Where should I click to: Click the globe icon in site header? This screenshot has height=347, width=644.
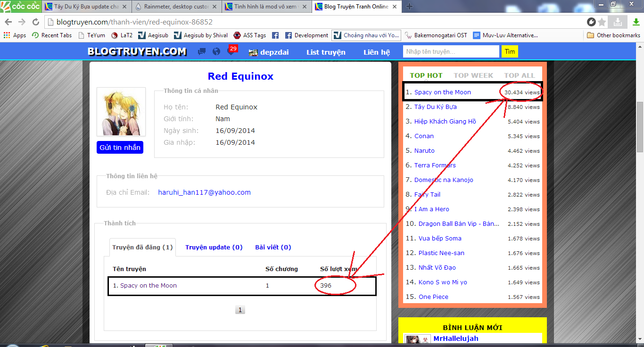pyautogui.click(x=216, y=52)
